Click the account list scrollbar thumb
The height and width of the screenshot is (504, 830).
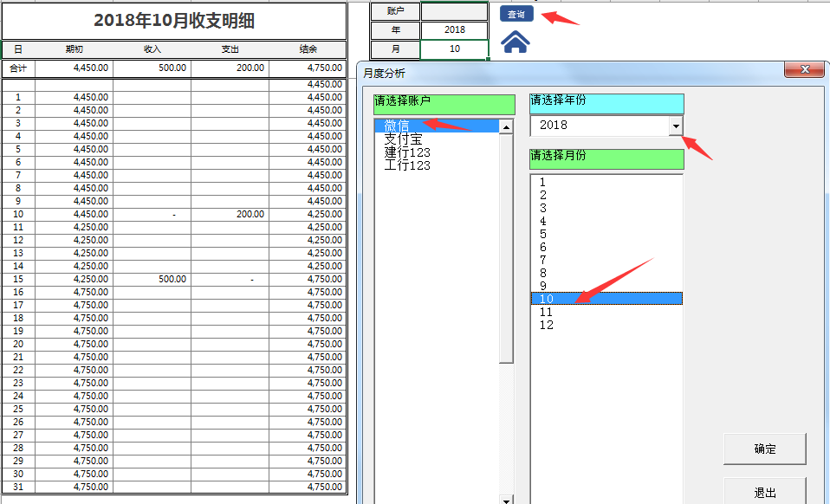(x=507, y=249)
